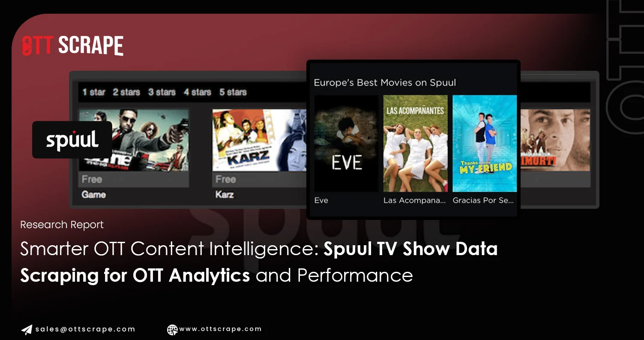Viewport: 644px width, 340px height.
Task: Click the "Las Acompana..." caption
Action: pos(414,200)
